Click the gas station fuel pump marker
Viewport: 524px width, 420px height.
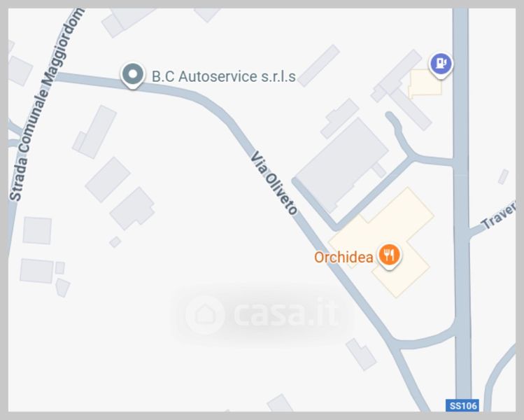(441, 64)
